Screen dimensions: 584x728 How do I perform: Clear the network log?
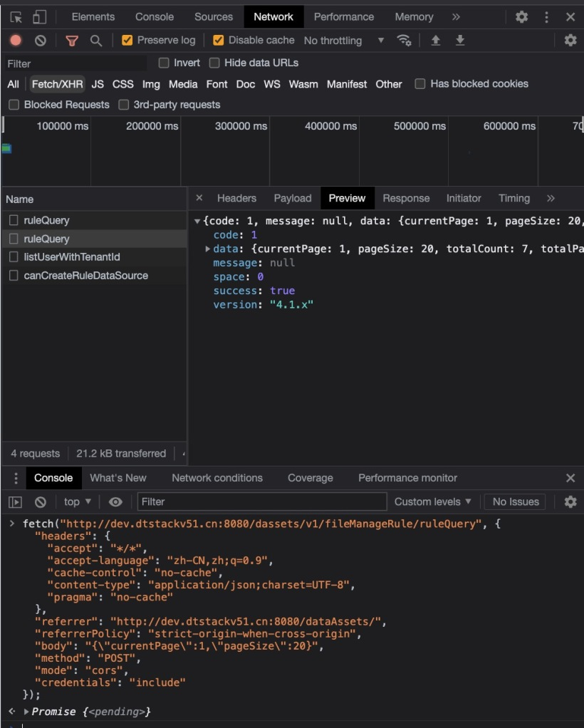(41, 41)
